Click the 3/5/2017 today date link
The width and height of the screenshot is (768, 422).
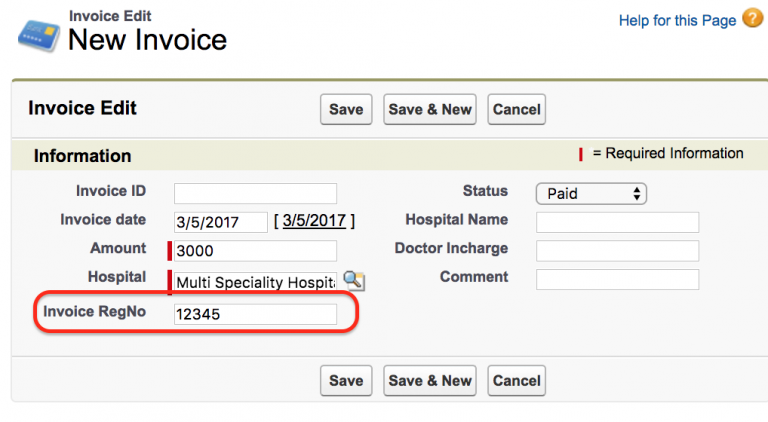(x=313, y=221)
